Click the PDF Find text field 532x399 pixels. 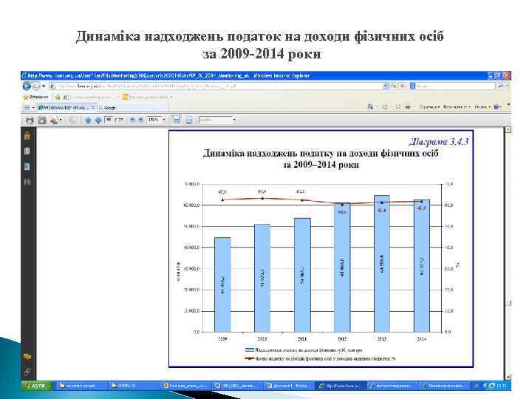point(214,120)
